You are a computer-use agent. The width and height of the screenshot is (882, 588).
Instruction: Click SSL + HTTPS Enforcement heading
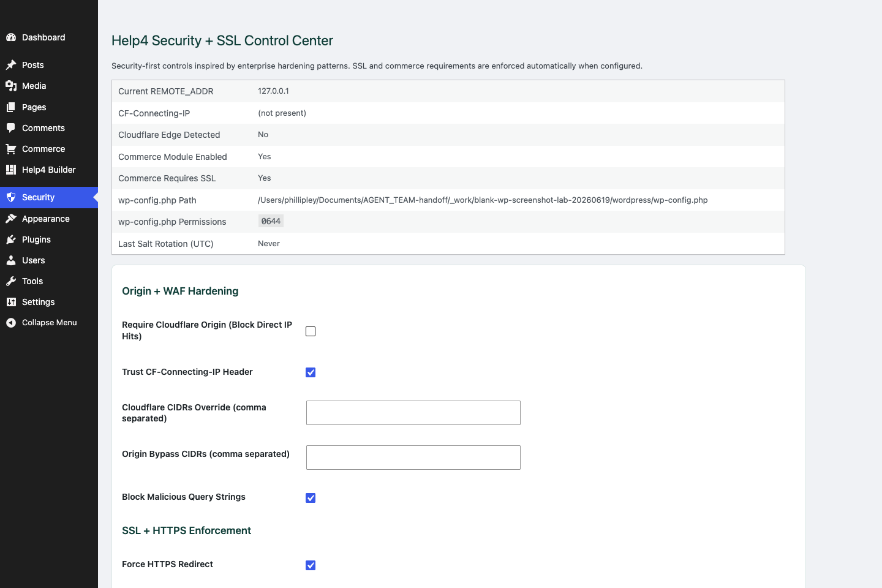click(x=186, y=530)
